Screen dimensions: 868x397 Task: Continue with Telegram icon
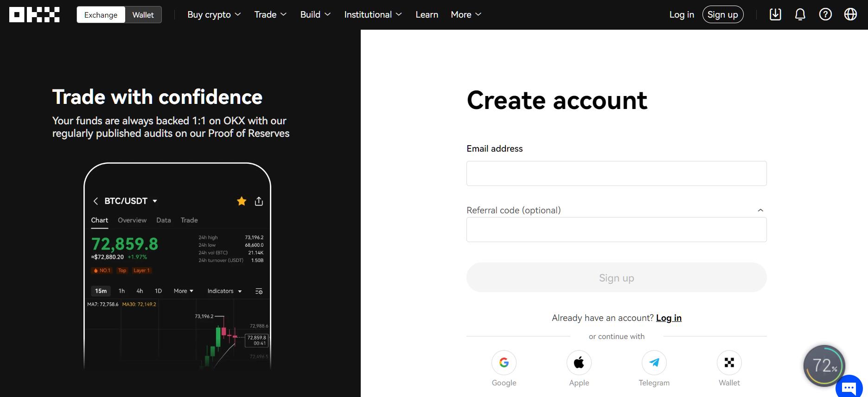[x=654, y=363]
